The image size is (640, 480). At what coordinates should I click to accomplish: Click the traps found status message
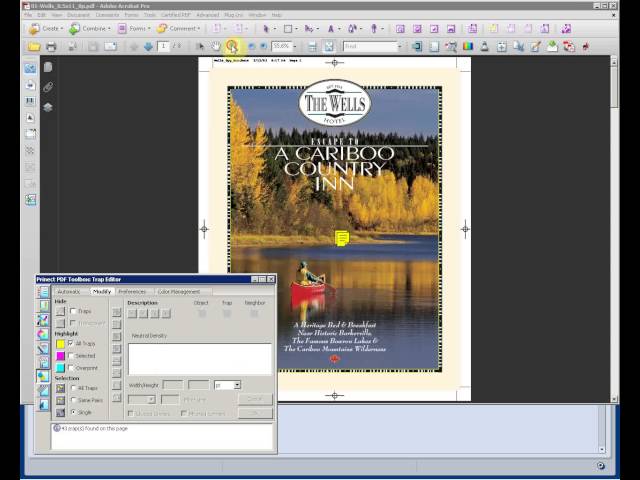coord(94,429)
